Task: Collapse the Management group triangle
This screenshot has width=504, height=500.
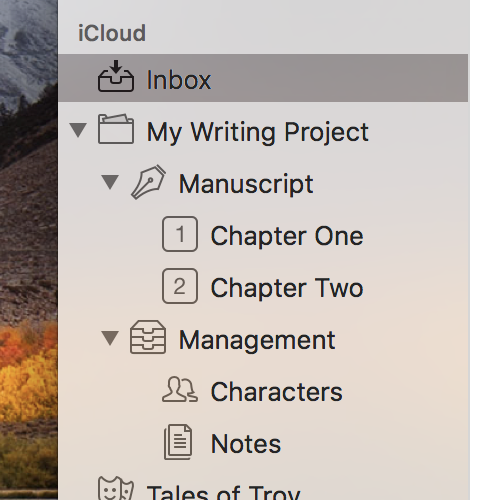Action: point(110,338)
